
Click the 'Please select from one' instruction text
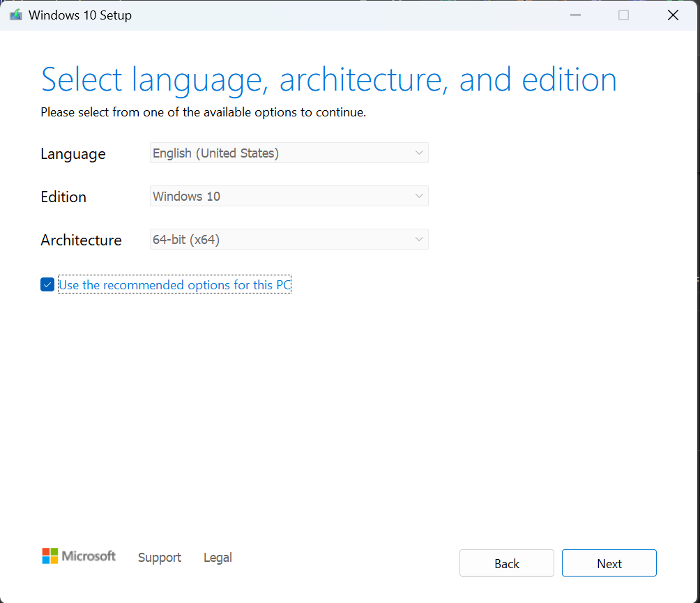coord(203,112)
